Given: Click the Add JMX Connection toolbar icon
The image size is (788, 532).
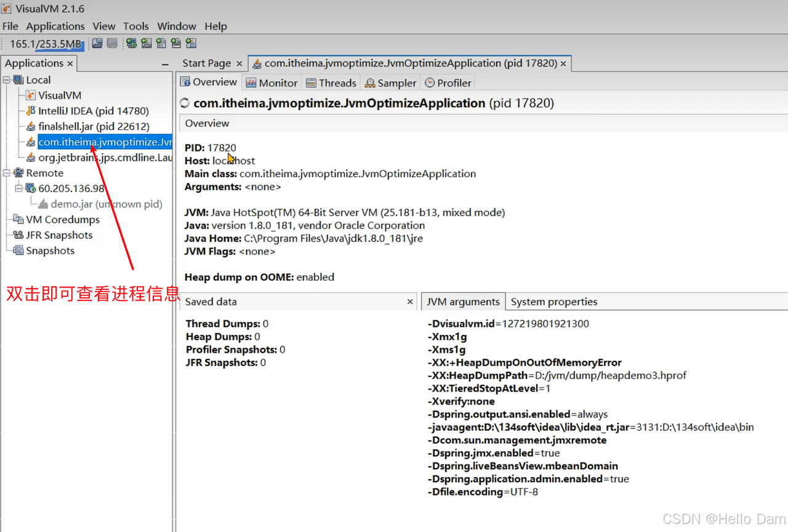Looking at the screenshot, I should [146, 43].
